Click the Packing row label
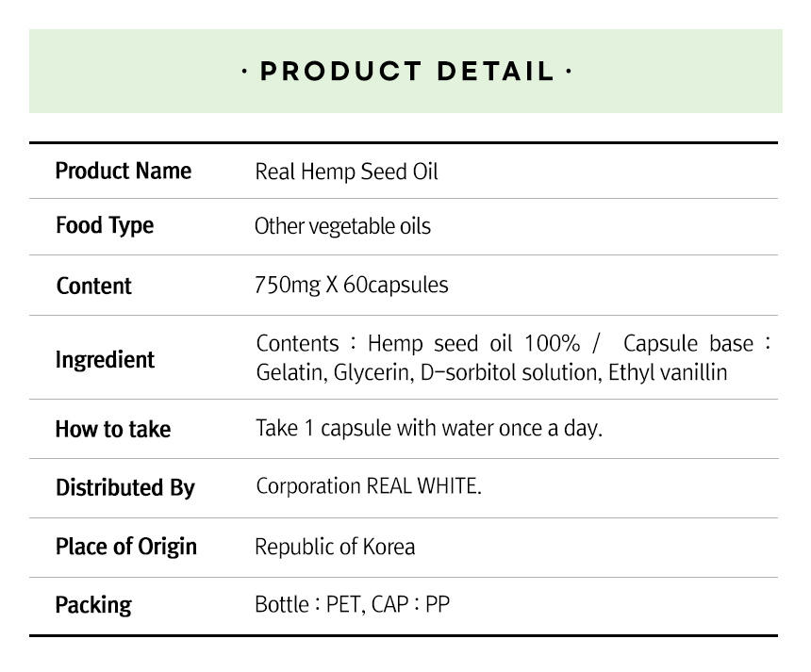Image resolution: width=811 pixels, height=672 pixels. pos(93,605)
